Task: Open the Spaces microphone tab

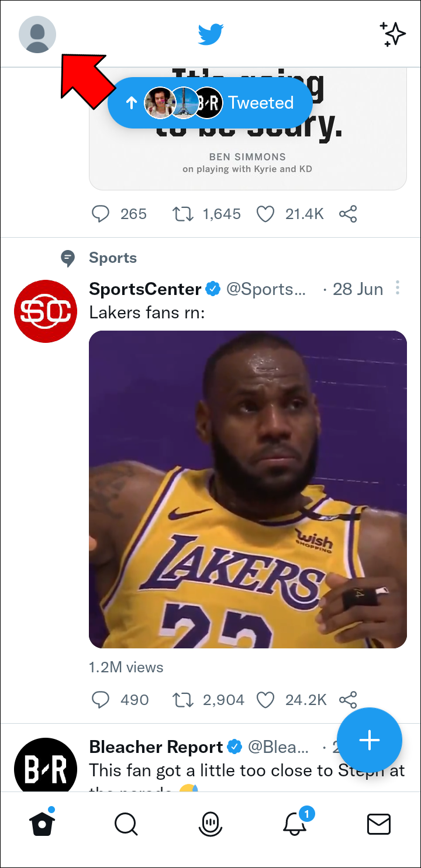Action: [x=210, y=824]
